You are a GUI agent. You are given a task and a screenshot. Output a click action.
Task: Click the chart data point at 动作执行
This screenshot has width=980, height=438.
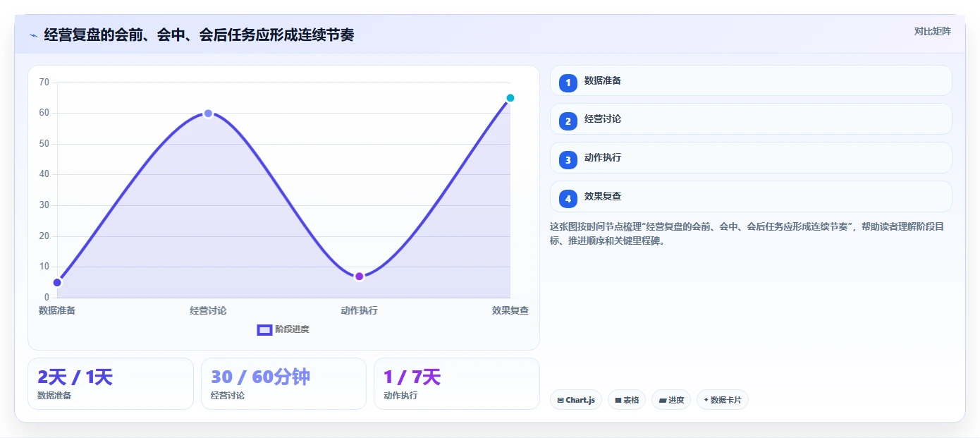359,276
